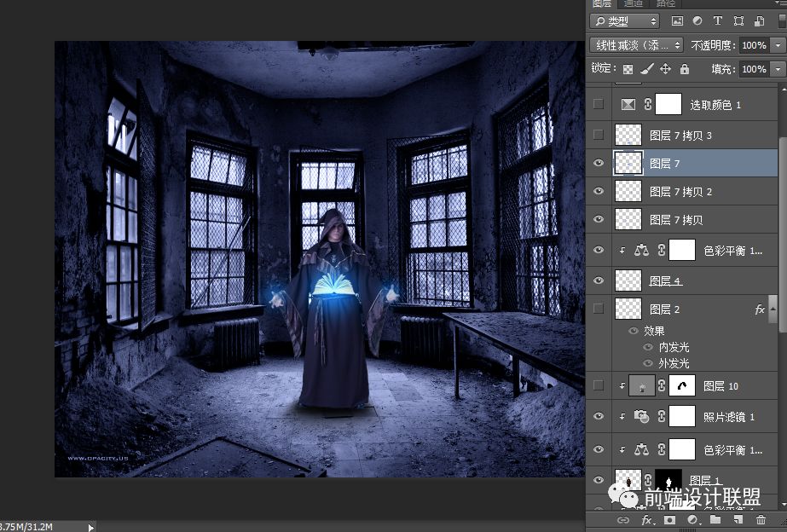Click the 填充 value field
This screenshot has width=787, height=532.
pos(755,69)
